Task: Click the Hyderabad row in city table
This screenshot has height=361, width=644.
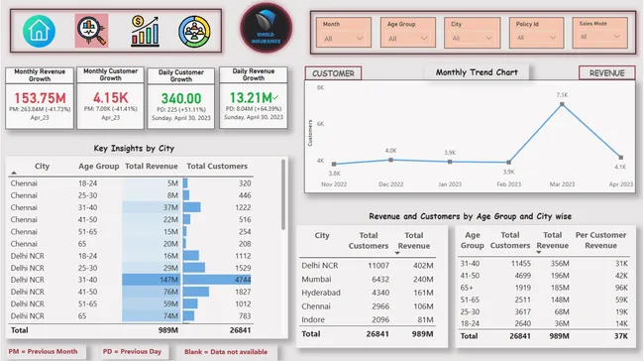Action: point(368,293)
